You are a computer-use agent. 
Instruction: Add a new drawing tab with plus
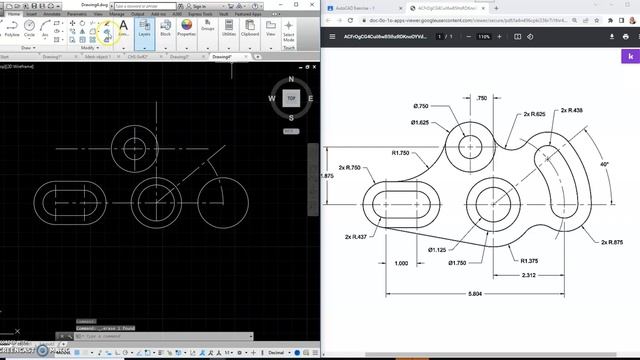(x=258, y=57)
